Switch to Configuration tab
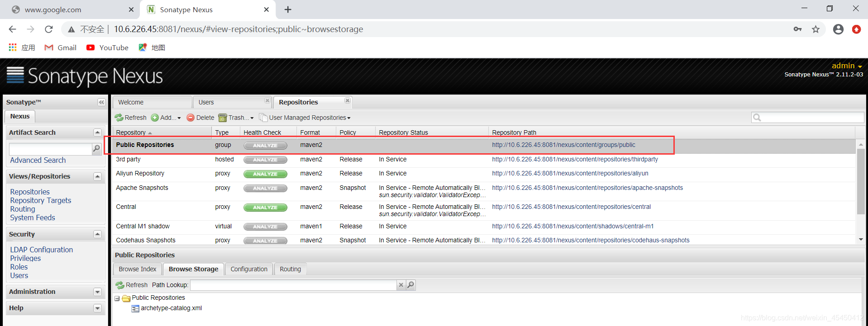Viewport: 868px width, 326px height. tap(249, 269)
